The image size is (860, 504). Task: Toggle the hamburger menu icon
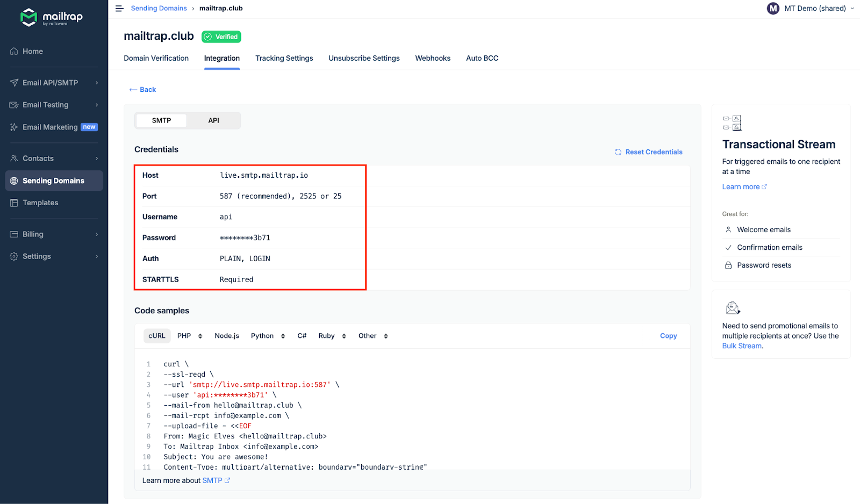point(119,9)
